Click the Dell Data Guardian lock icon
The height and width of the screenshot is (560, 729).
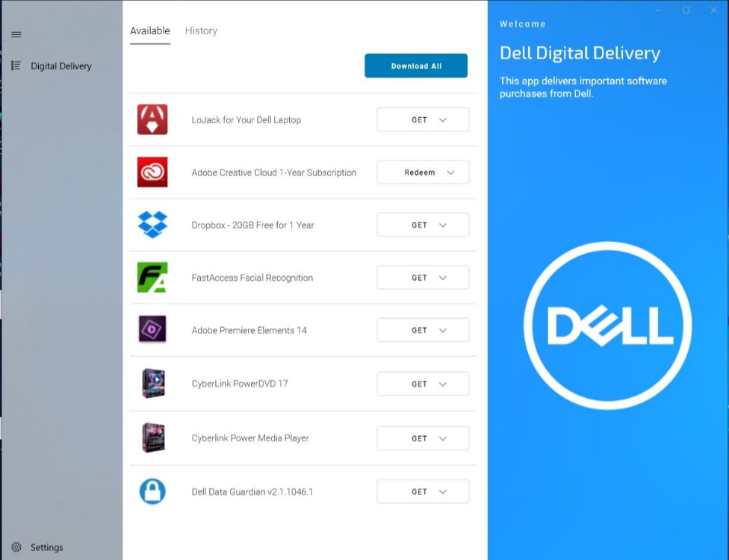pos(152,491)
